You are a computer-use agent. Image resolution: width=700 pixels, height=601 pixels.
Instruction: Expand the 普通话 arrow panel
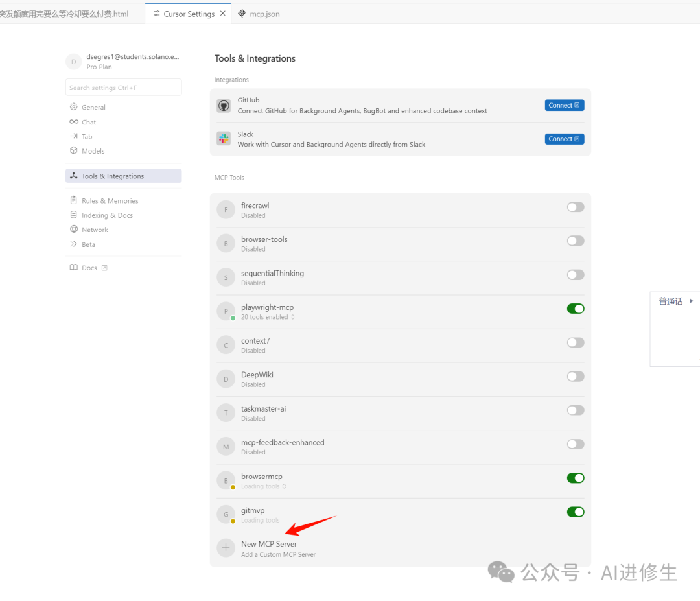click(x=691, y=301)
